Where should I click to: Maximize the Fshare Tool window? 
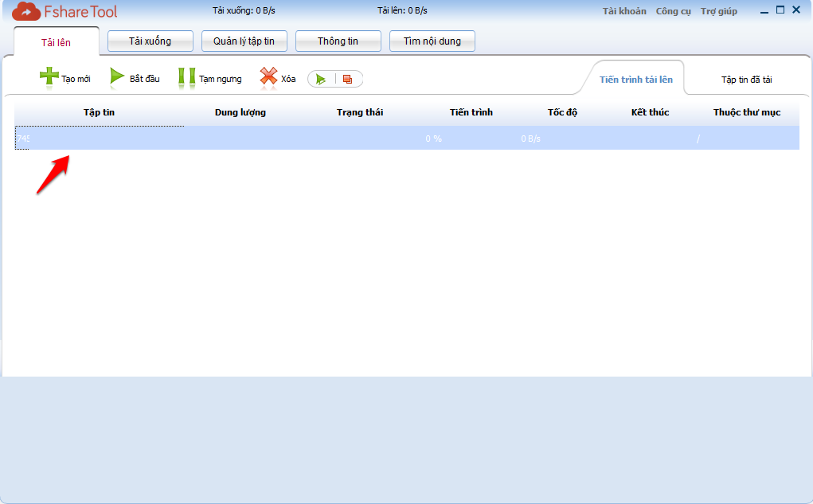coord(780,10)
